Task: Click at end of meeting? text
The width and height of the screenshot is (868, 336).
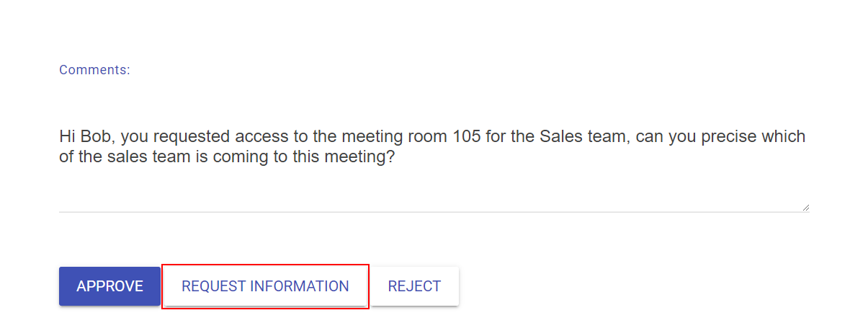Action: [x=395, y=156]
